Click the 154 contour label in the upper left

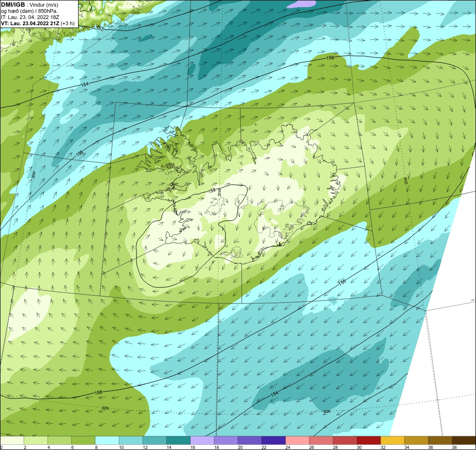[x=85, y=84]
